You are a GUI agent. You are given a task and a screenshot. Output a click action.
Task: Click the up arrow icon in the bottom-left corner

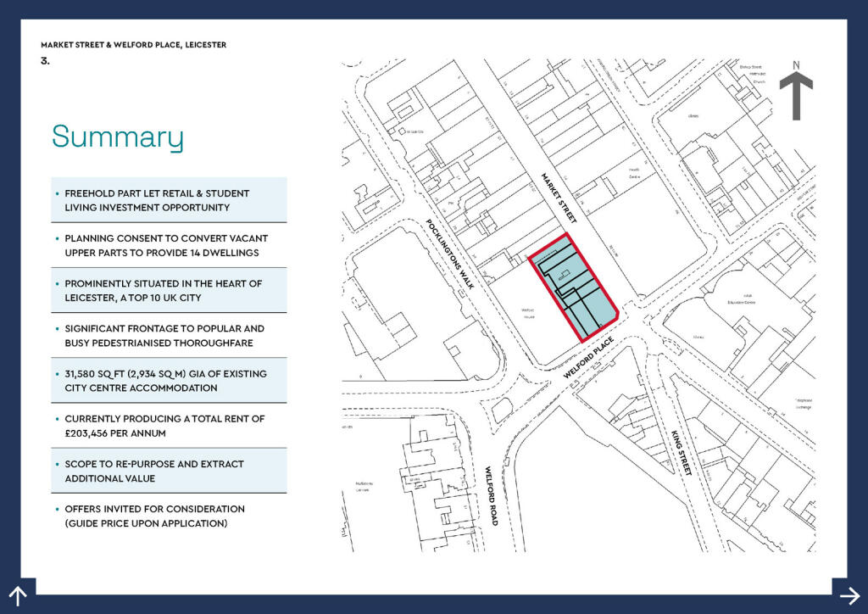pos(18,594)
